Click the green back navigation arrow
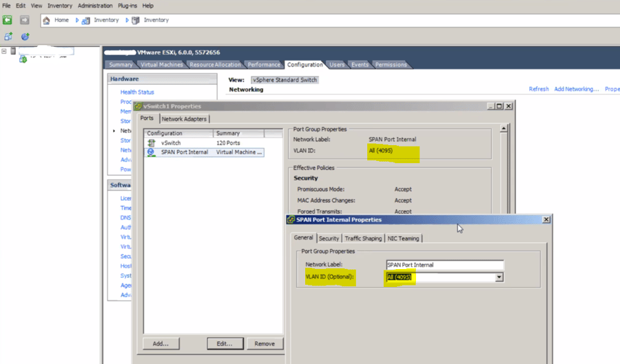Screen dimensions: 620x364 7,20
